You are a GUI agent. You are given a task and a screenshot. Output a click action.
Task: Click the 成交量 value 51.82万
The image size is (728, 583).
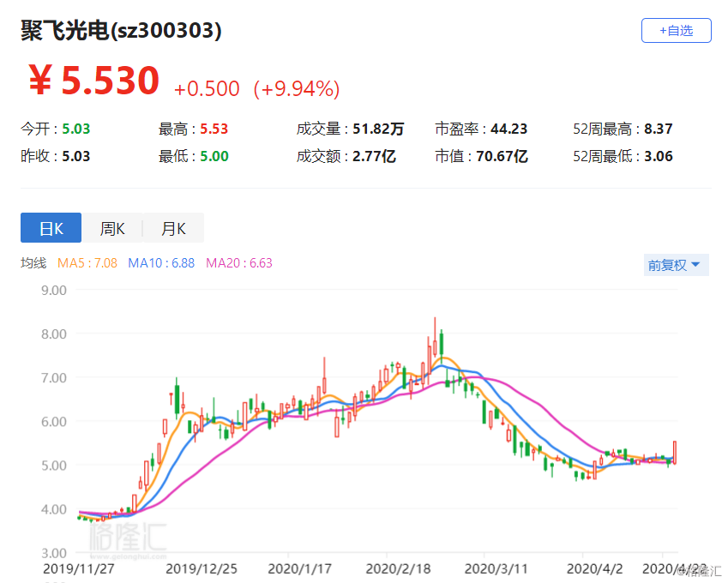378,129
